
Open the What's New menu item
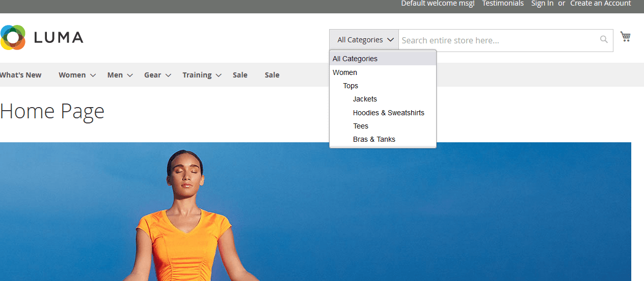[x=20, y=75]
